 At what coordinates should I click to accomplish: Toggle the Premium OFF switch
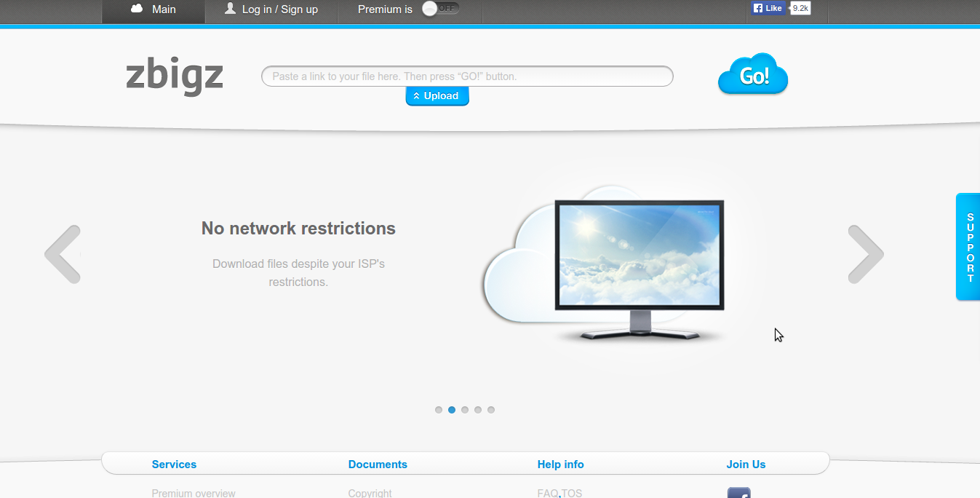pos(441,9)
